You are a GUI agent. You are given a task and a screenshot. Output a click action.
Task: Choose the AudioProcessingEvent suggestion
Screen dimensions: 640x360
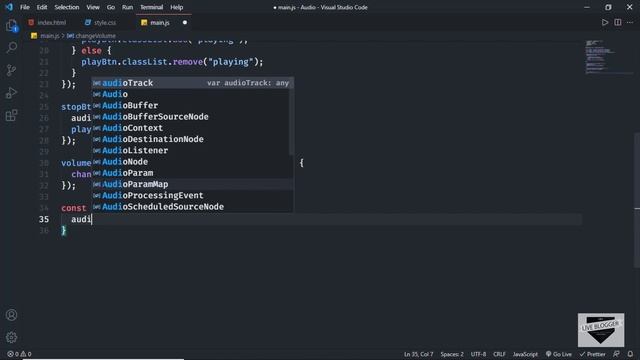(x=192, y=196)
